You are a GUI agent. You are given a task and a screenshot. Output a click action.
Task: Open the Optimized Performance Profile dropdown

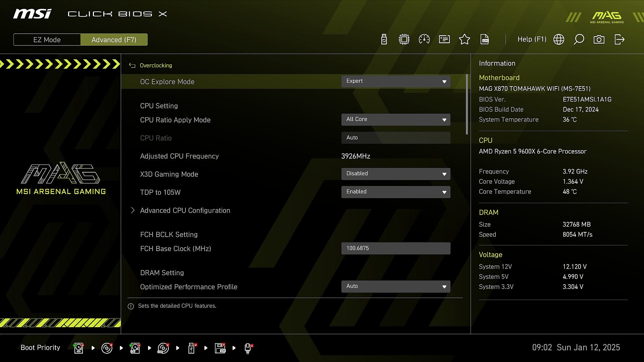[x=396, y=287]
